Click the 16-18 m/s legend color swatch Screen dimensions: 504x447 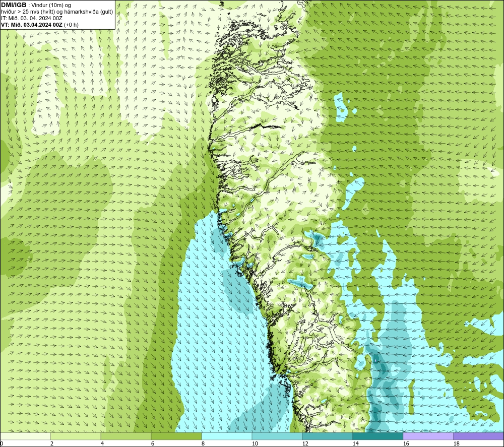(428, 436)
